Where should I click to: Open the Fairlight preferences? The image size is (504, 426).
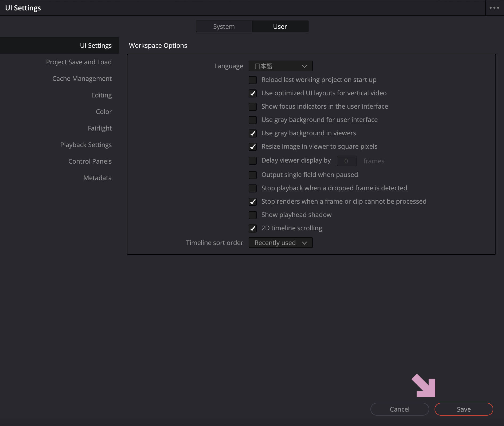100,128
